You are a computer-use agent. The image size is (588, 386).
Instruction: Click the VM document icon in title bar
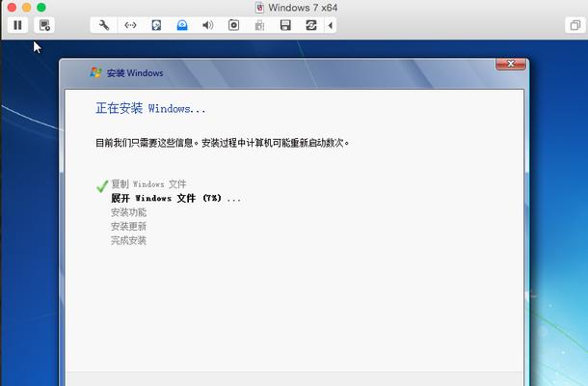coord(259,8)
